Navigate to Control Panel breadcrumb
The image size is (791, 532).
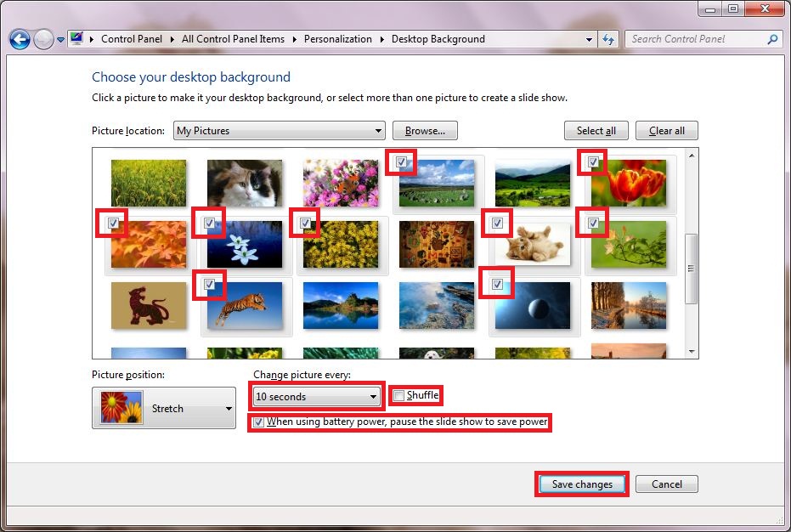(x=132, y=39)
